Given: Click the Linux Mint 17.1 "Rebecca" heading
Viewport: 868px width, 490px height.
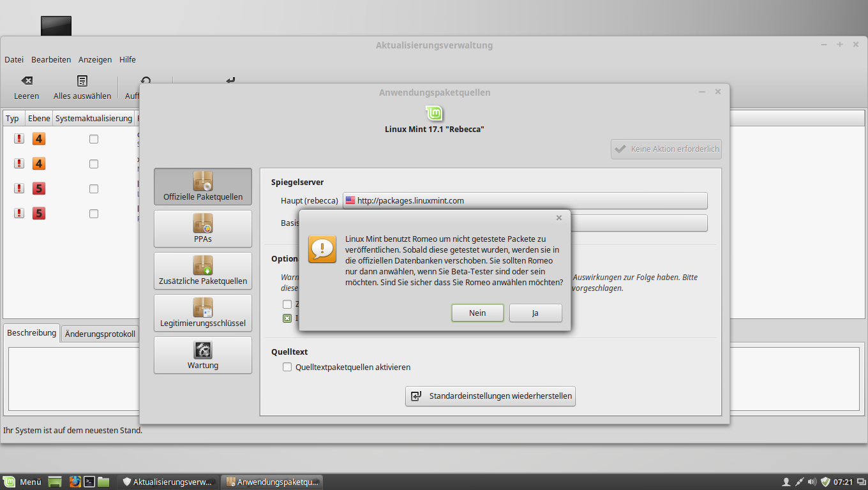Looking at the screenshot, I should pyautogui.click(x=435, y=129).
